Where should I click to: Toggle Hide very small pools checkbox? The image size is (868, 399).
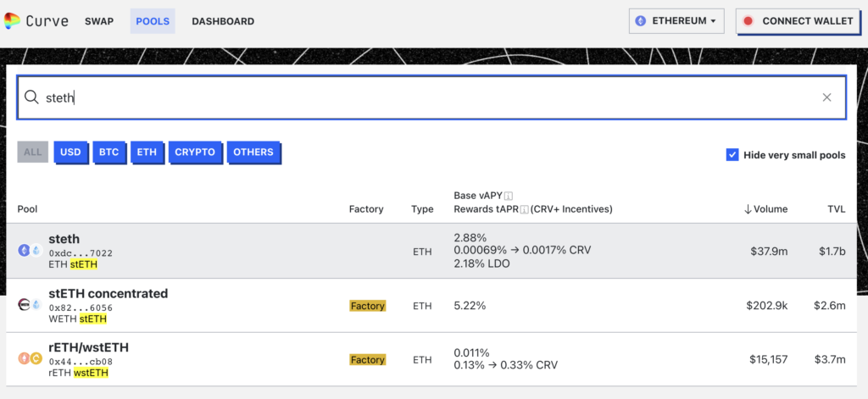[732, 155]
